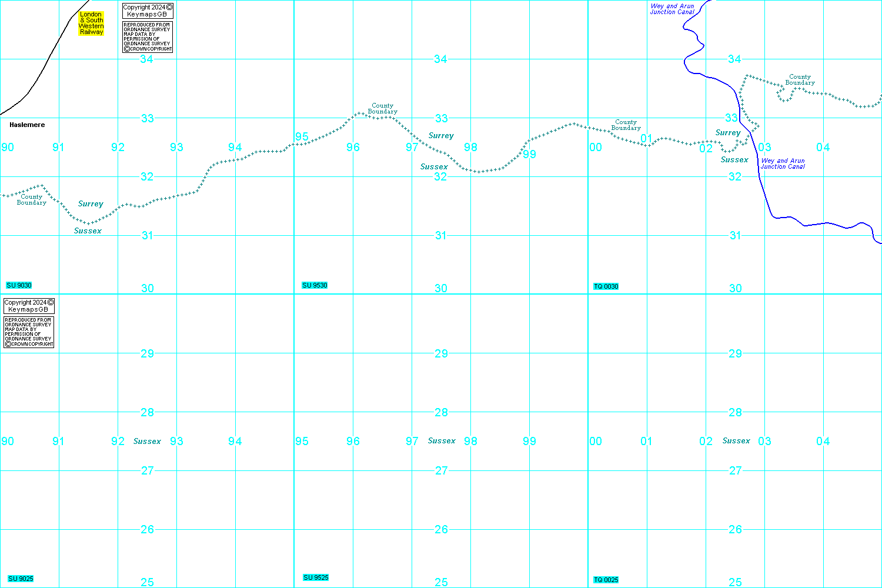The image size is (882, 588).
Task: Select Wey and Arun Canal label near easting 03
Action: pos(783,163)
